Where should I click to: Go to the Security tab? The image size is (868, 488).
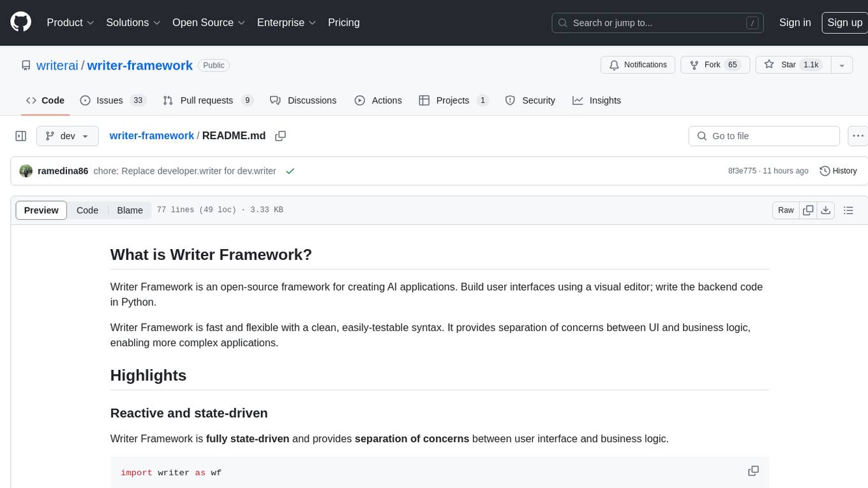(530, 100)
